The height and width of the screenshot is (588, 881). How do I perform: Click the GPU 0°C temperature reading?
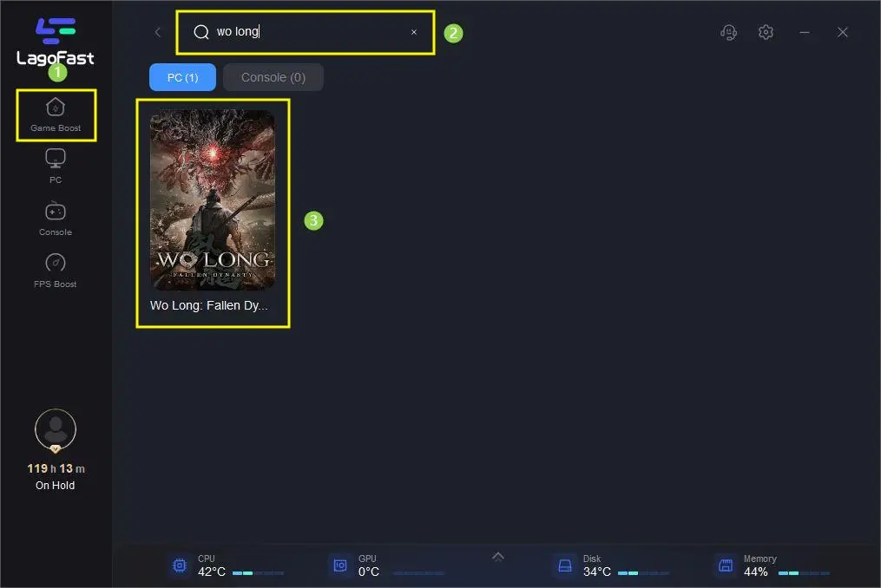369,572
